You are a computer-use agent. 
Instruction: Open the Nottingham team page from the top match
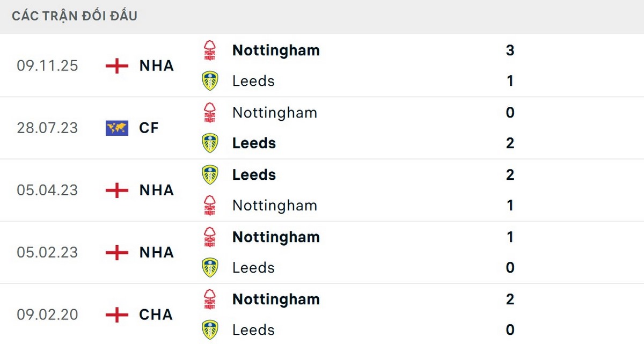276,50
